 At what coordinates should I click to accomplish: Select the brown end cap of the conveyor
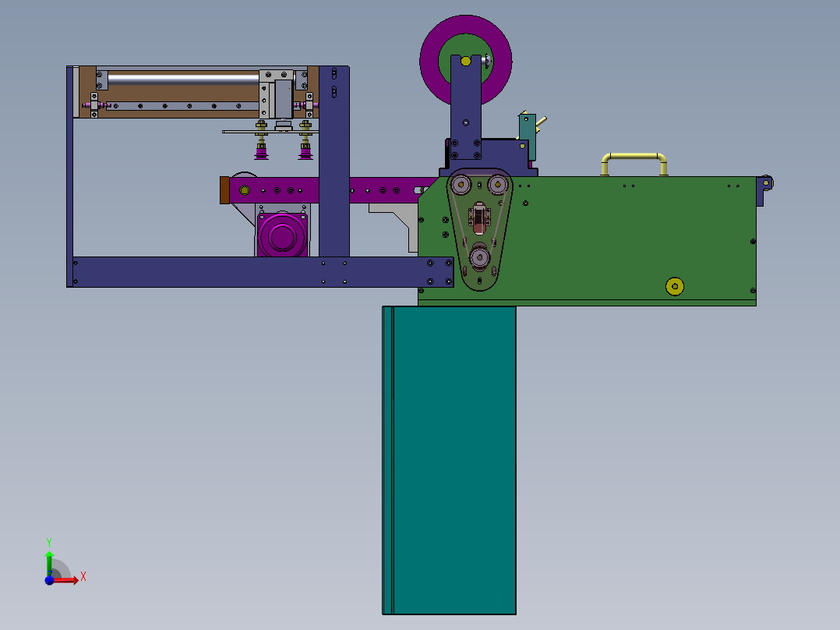pyautogui.click(x=224, y=190)
